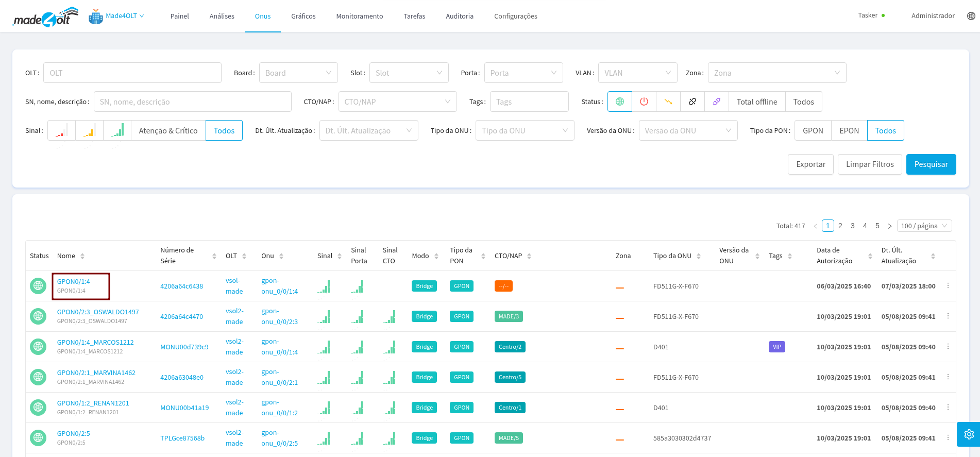Open language globe in top bar
The width and height of the screenshot is (980, 457).
click(x=971, y=16)
